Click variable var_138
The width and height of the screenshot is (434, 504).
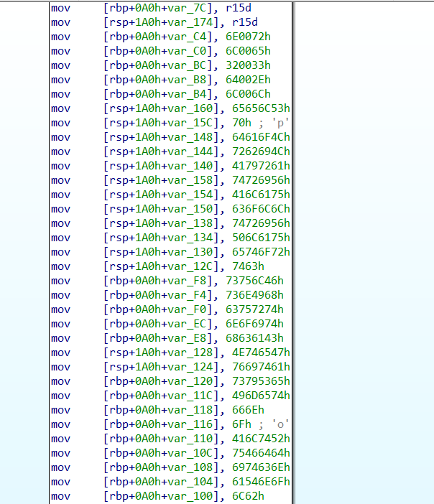pyautogui.click(x=190, y=223)
